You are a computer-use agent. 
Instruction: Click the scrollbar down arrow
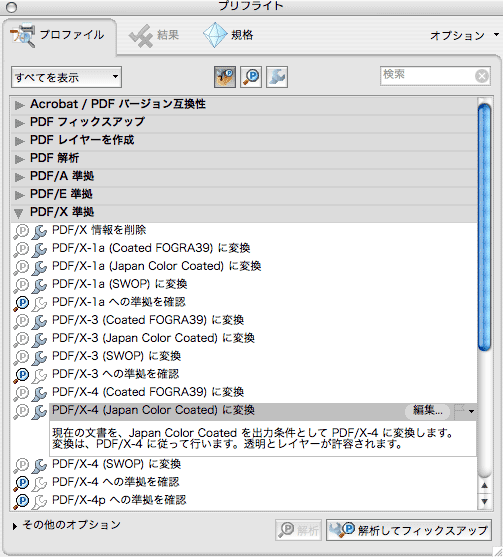[485, 502]
